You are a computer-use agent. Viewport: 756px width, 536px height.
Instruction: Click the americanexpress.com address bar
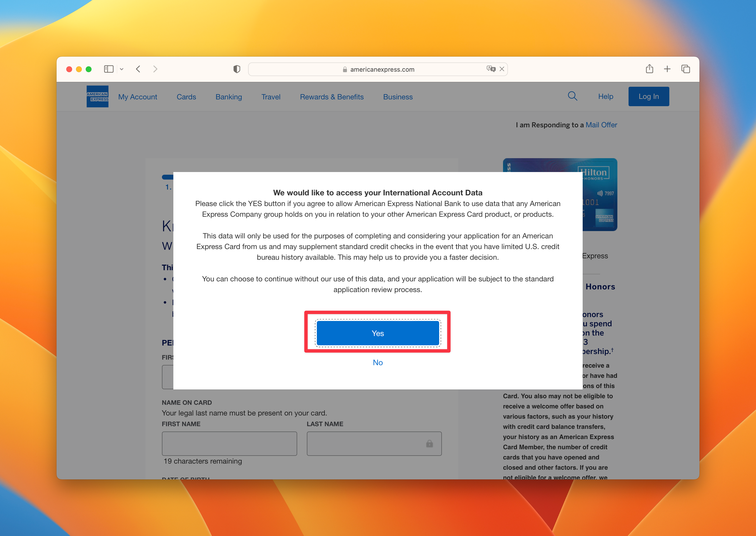[378, 69]
